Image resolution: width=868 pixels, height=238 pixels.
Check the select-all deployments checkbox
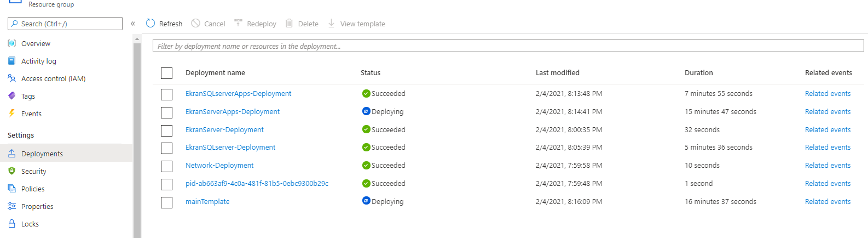click(167, 73)
